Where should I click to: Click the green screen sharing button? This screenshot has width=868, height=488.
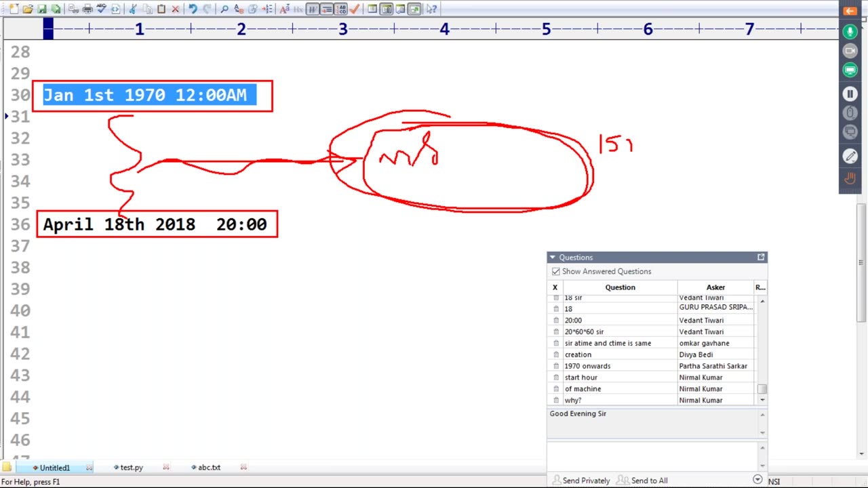coord(850,70)
